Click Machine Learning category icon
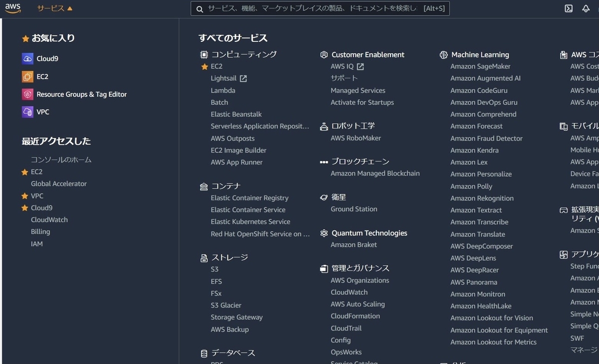 tap(444, 55)
